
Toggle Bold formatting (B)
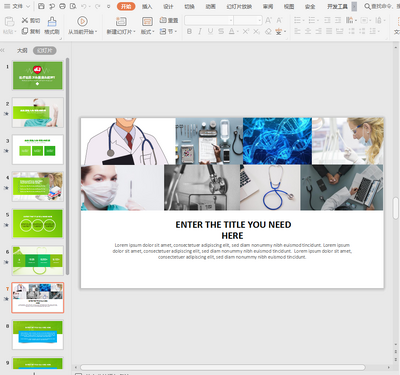[189, 31]
